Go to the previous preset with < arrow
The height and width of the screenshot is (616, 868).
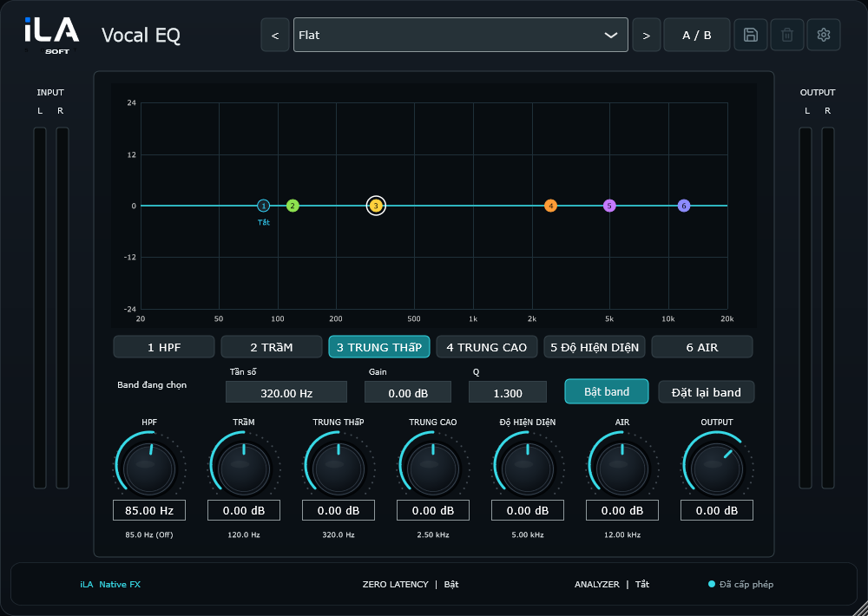click(275, 35)
